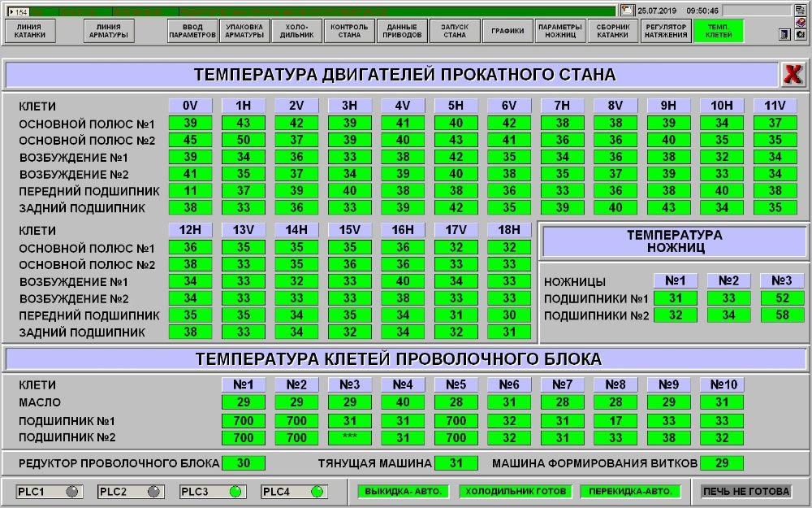812x508 pixels.
Task: Click РЕДУКТОР ПРОВОЛОЧНОГО БЛОКА value 30
Action: click(244, 463)
